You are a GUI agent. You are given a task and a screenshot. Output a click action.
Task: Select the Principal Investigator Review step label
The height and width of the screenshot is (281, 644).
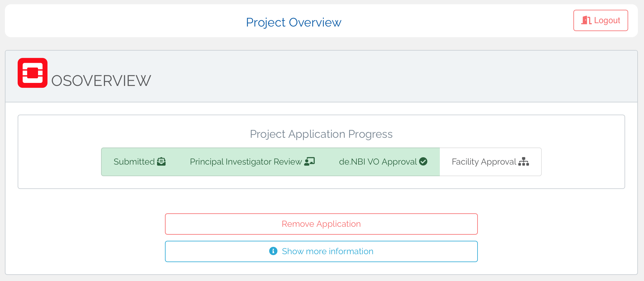[246, 162]
